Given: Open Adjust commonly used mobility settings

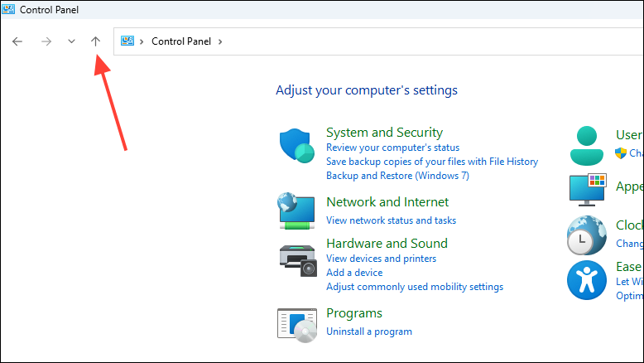Looking at the screenshot, I should tap(415, 287).
